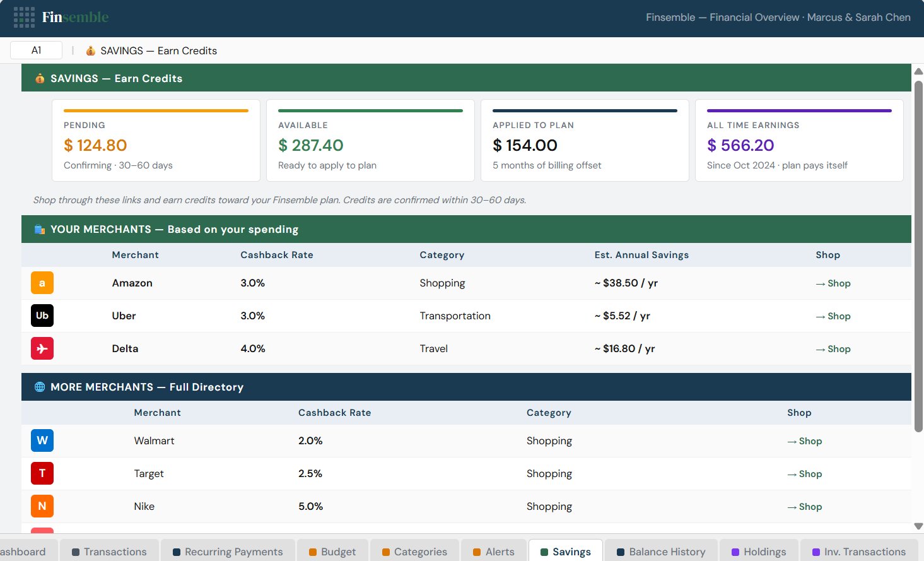
Task: Click the Finsemble logo
Action: pos(75,17)
